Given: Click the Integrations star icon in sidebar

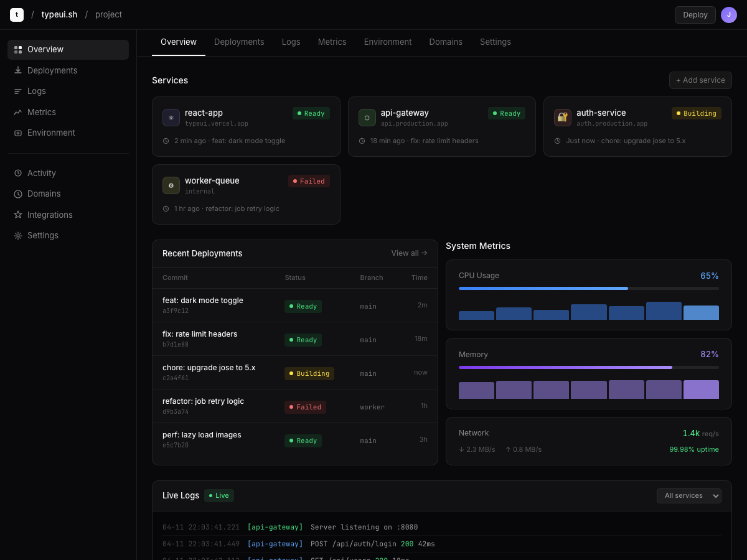Looking at the screenshot, I should click(18, 215).
